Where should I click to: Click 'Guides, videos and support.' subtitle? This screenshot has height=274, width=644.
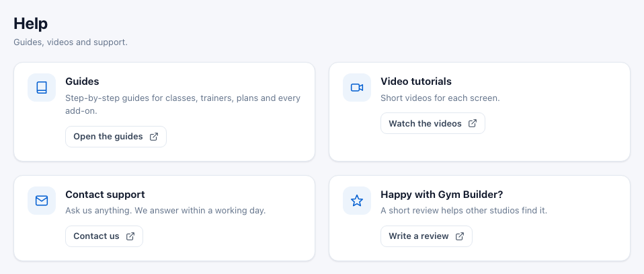point(71,42)
